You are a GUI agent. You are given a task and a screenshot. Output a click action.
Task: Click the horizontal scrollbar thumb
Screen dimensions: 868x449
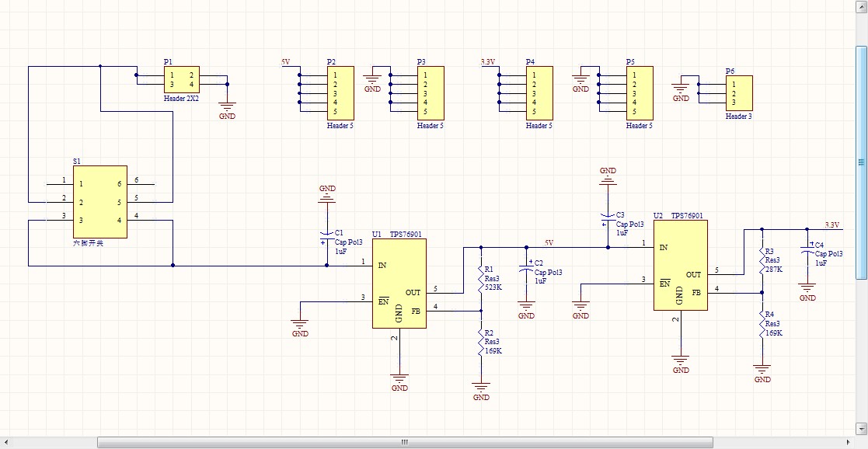[x=405, y=442]
